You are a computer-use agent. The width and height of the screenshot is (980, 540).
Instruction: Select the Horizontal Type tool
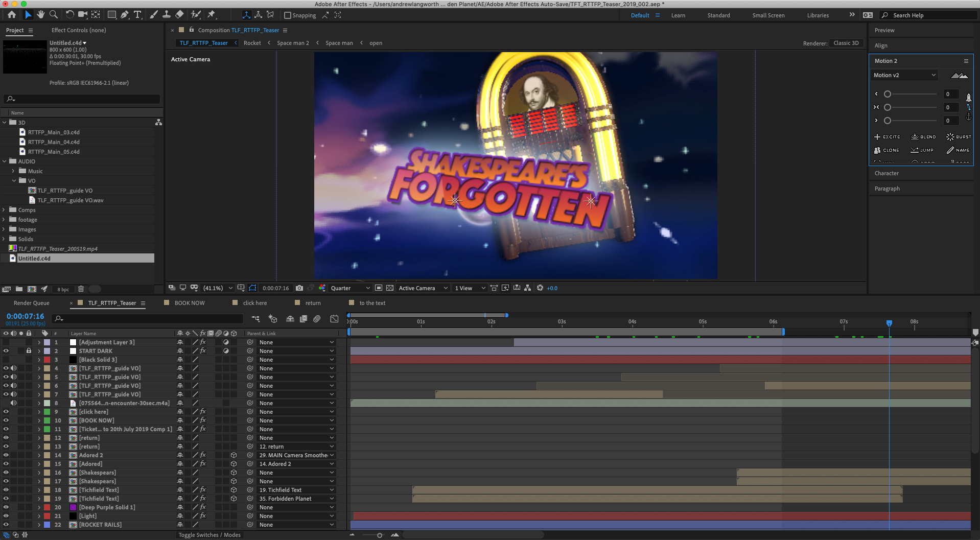click(137, 15)
